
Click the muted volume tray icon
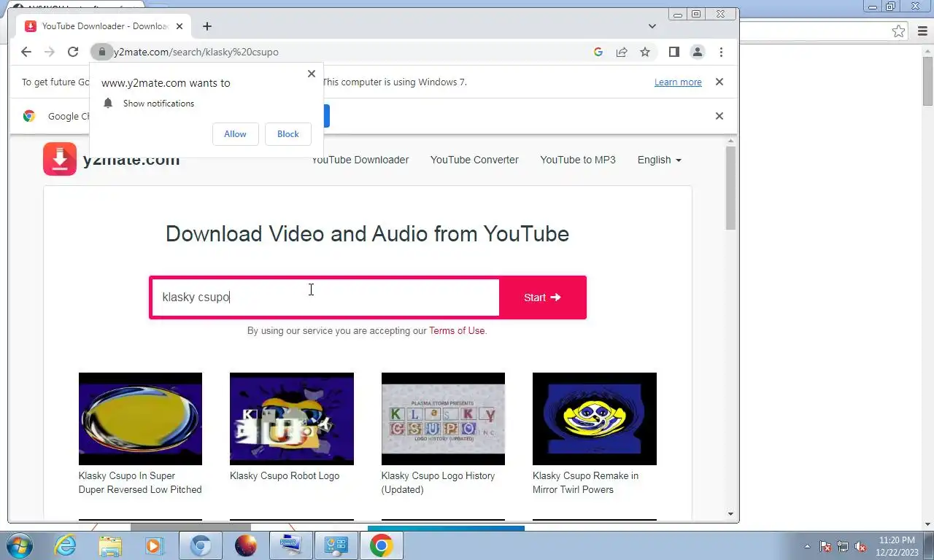(860, 546)
